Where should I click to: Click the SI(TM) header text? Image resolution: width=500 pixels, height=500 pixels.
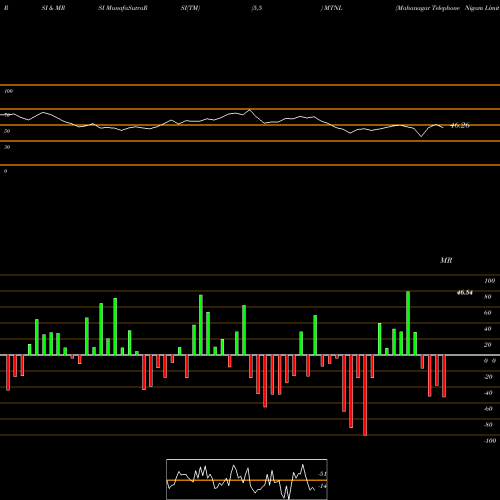190,8
